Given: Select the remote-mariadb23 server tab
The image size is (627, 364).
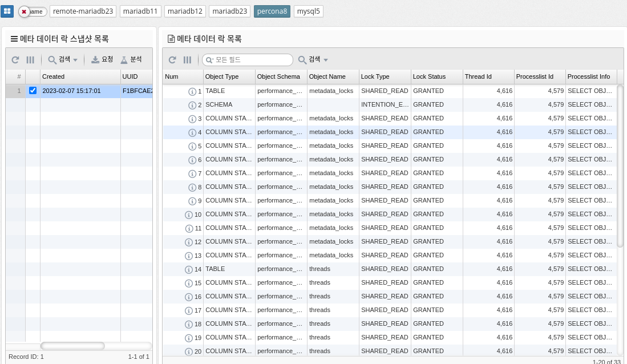Looking at the screenshot, I should 83,11.
